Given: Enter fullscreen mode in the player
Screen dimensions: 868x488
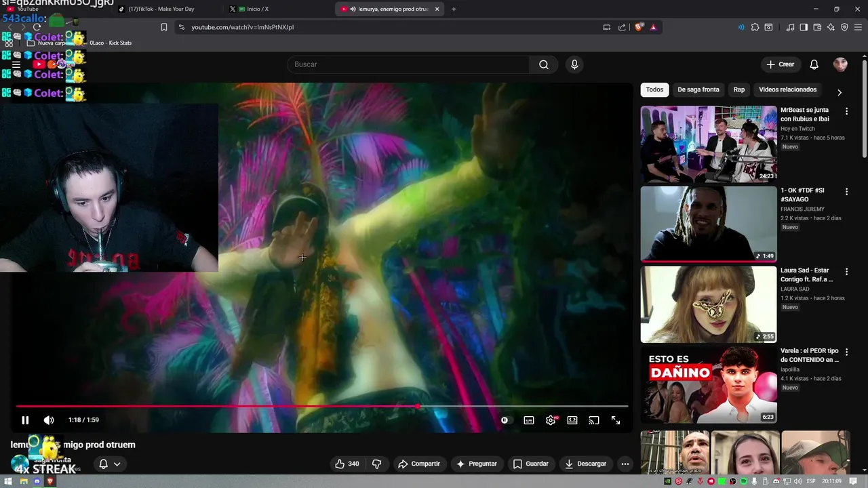Looking at the screenshot, I should (x=616, y=420).
